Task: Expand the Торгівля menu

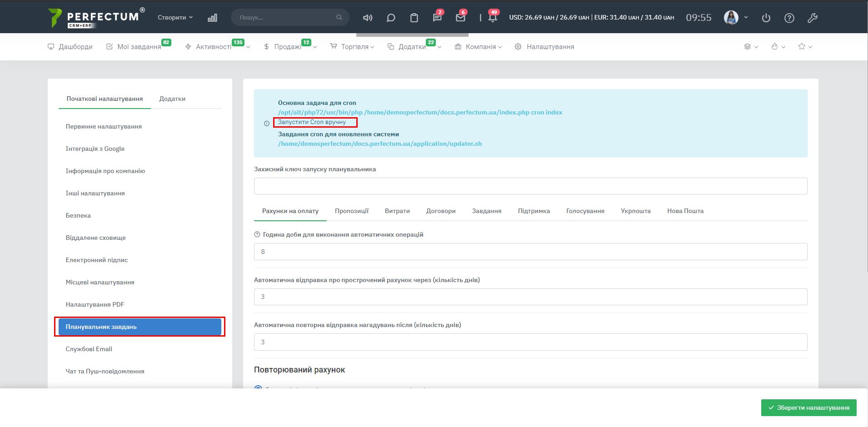Action: point(352,47)
